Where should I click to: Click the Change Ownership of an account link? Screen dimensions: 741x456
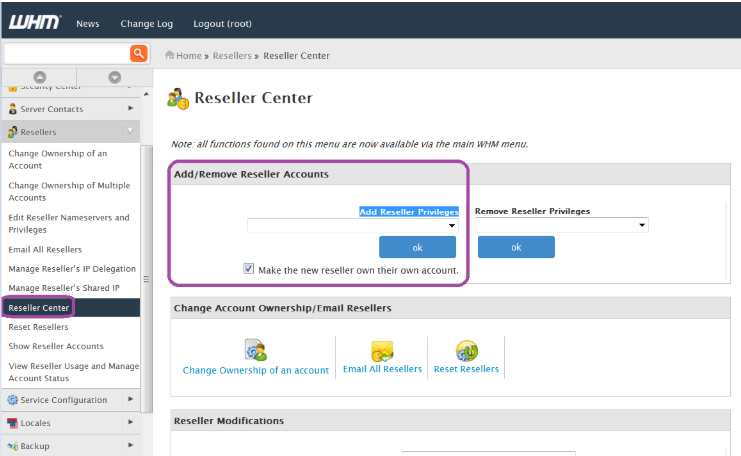pos(256,370)
